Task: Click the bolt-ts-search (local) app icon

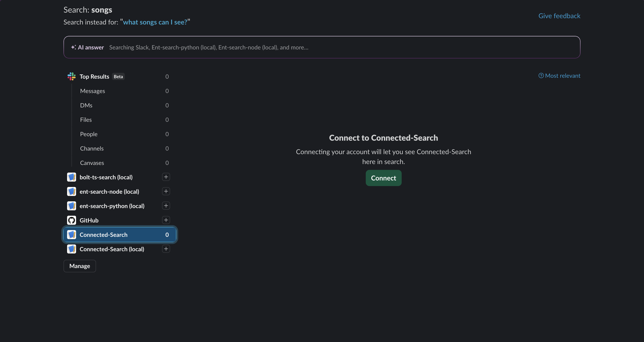Action: pyautogui.click(x=72, y=177)
